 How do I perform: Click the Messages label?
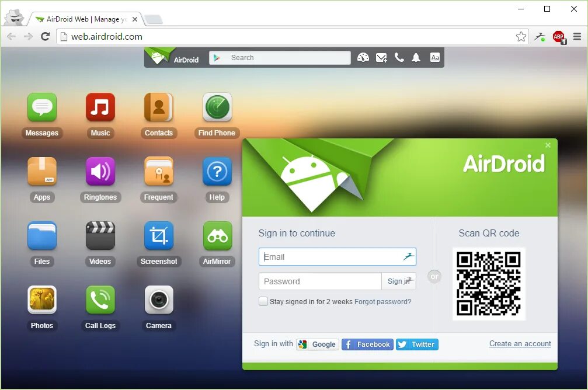tap(42, 133)
